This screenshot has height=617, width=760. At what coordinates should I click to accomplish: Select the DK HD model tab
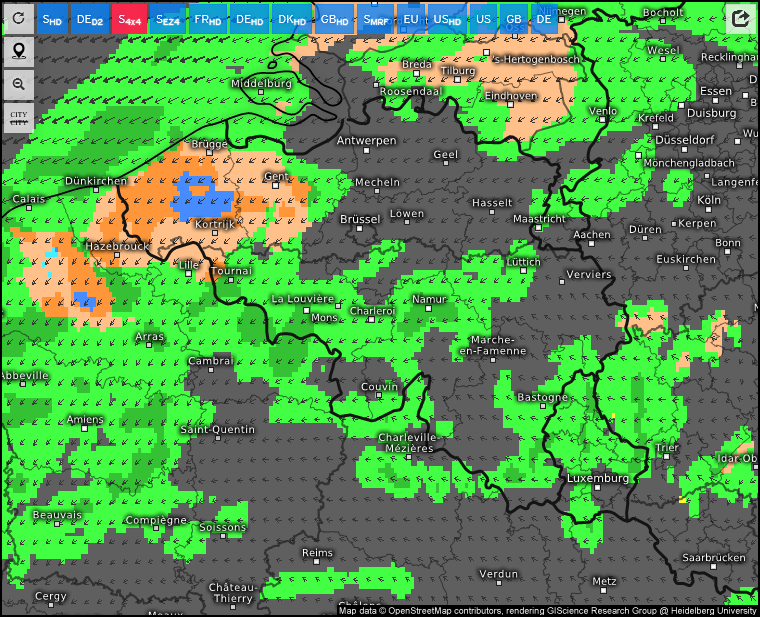tap(292, 19)
